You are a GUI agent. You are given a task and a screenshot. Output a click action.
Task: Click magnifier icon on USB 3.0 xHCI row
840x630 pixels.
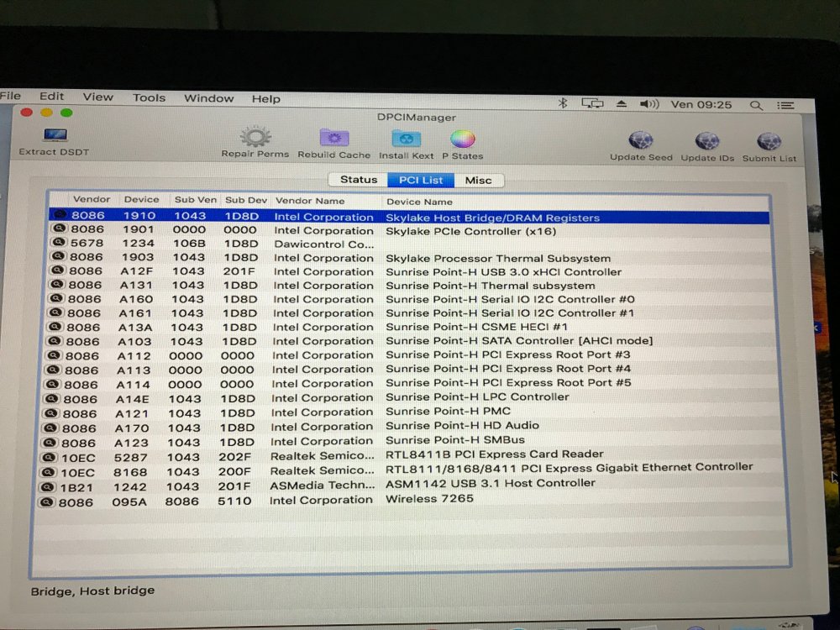pos(57,270)
